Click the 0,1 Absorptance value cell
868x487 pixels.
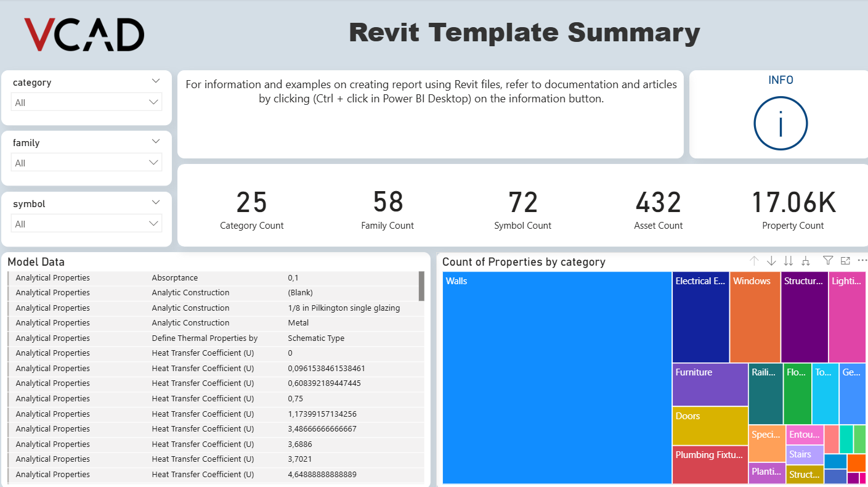(293, 278)
